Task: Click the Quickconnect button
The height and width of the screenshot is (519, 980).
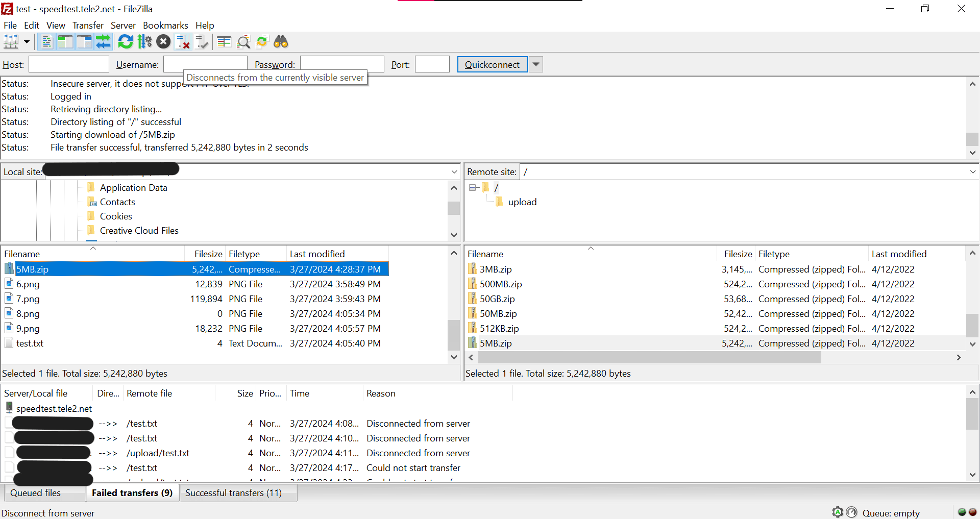Action: click(x=492, y=64)
